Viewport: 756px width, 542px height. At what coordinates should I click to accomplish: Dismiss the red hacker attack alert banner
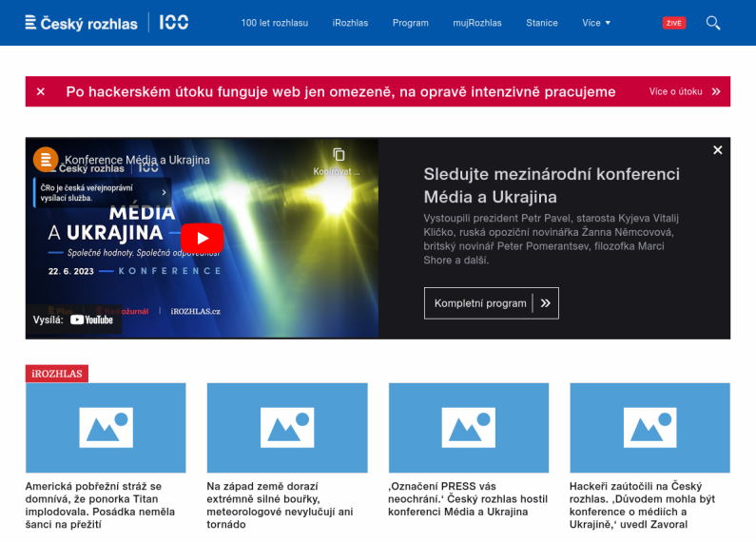(41, 92)
